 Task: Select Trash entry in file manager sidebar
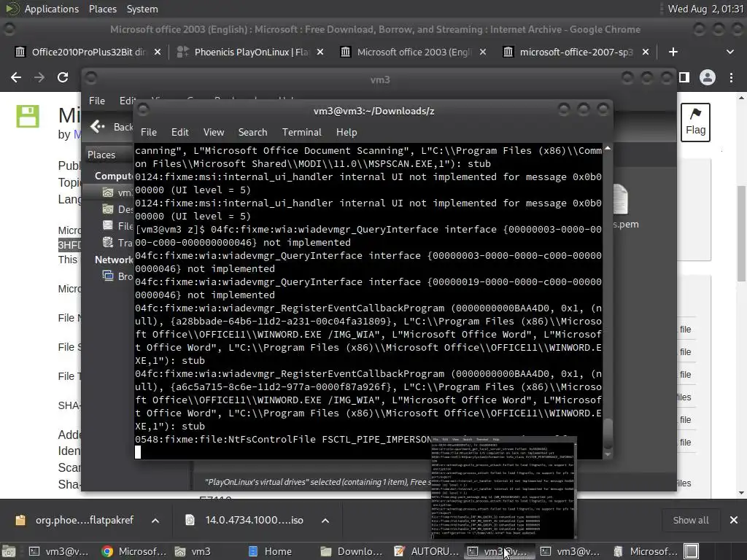(117, 243)
